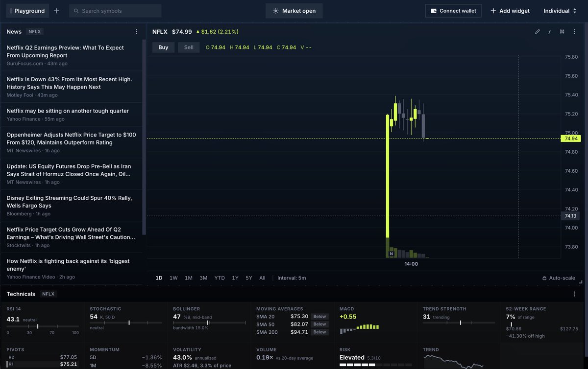Image resolution: width=588 pixels, height=369 pixels.
Task: Click the Risk Elevated rating
Action: (351, 358)
